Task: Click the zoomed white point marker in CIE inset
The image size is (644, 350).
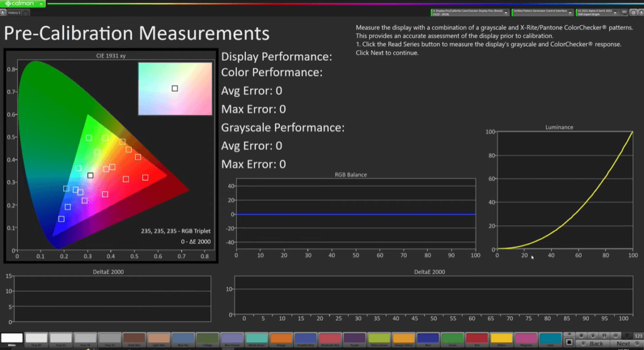Action: tap(175, 88)
